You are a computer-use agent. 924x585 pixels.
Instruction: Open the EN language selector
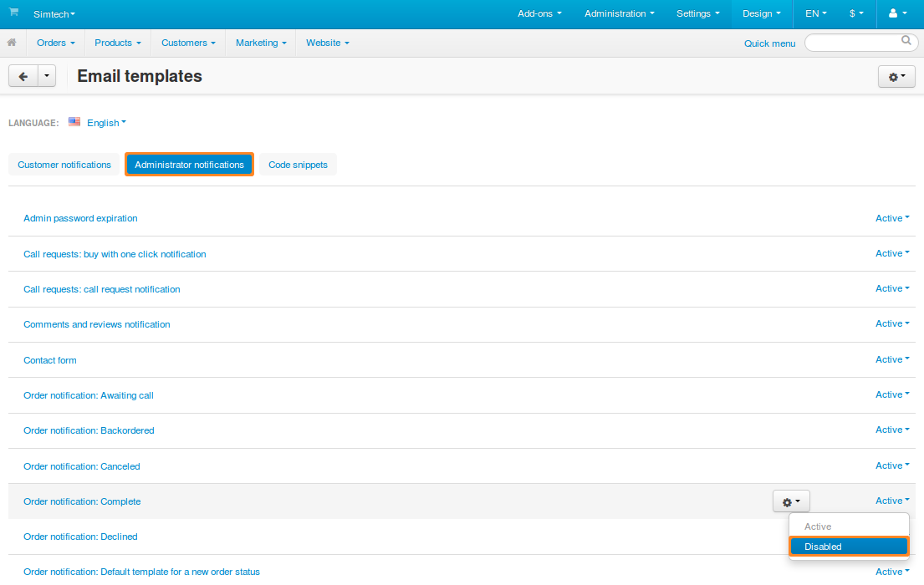816,13
